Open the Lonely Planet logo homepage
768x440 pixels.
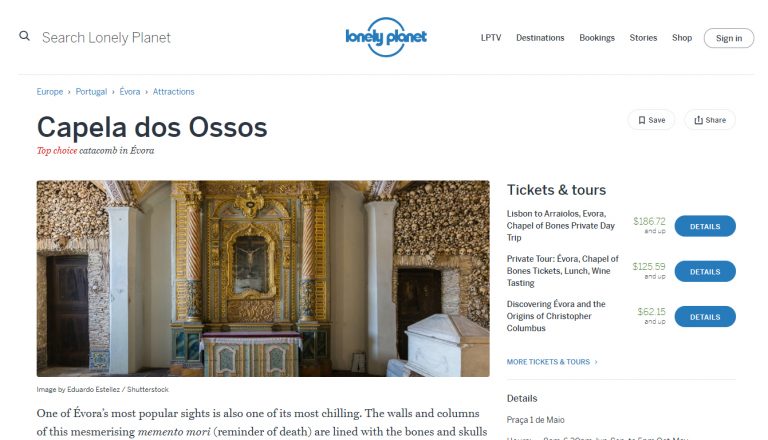click(x=386, y=37)
